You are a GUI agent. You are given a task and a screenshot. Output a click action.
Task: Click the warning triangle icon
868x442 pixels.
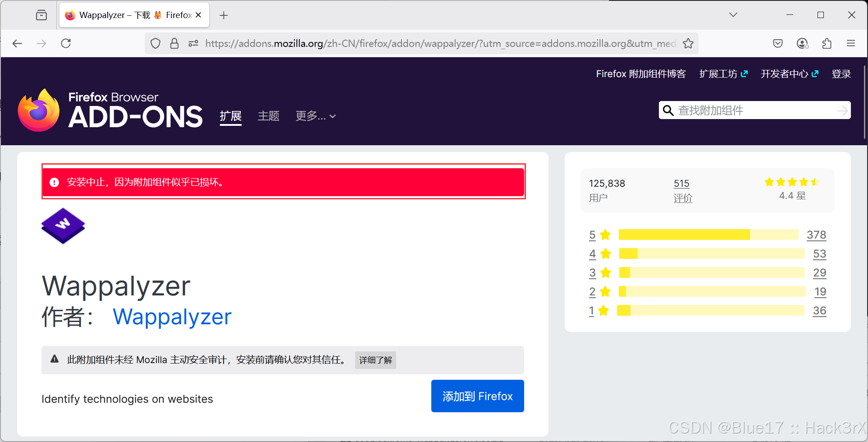pos(55,359)
